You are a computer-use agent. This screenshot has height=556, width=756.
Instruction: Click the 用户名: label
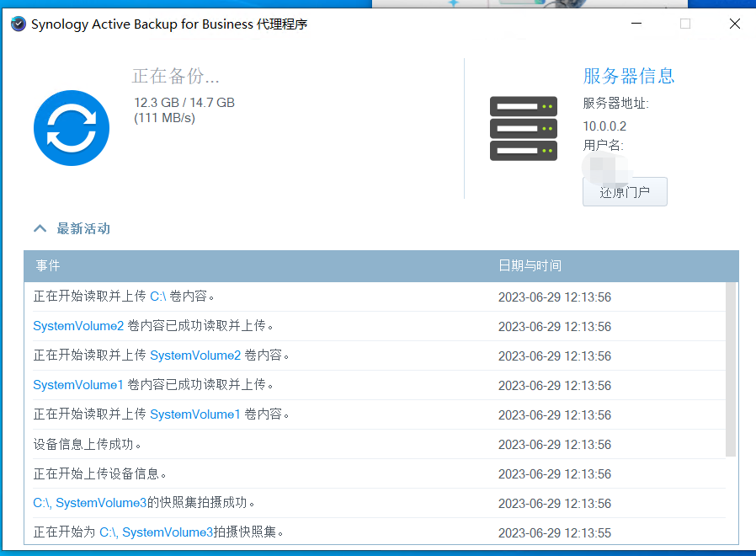[603, 145]
